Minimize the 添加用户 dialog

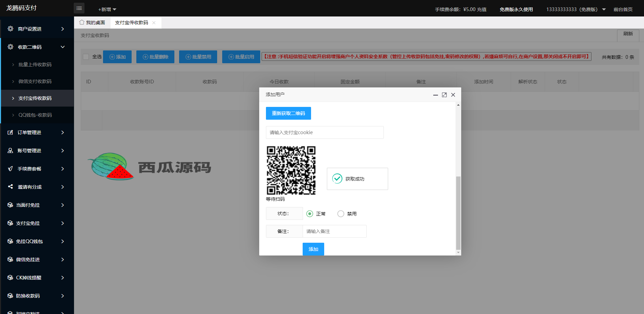pyautogui.click(x=436, y=95)
